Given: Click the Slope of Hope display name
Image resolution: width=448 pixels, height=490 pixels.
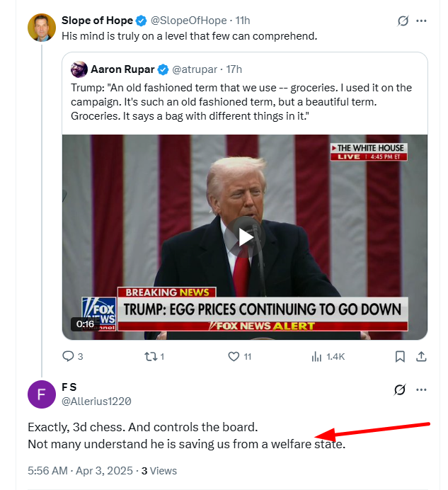Looking at the screenshot, I should [x=97, y=21].
